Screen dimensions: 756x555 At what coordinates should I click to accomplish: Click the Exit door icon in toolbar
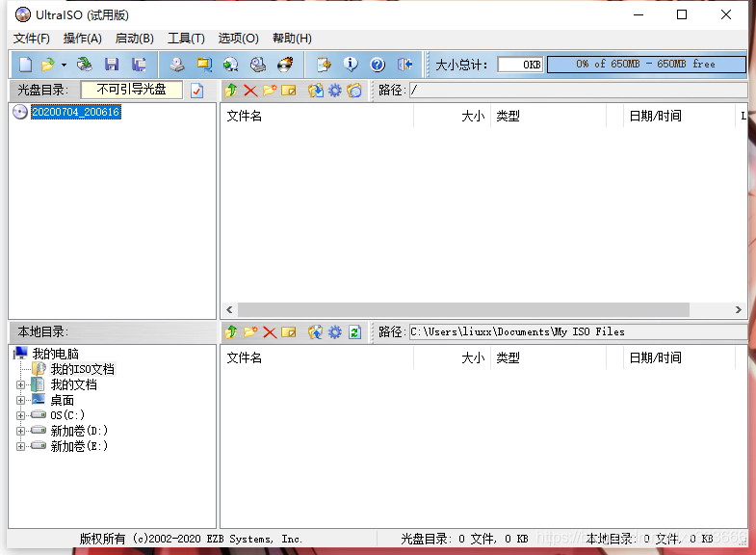pos(404,65)
